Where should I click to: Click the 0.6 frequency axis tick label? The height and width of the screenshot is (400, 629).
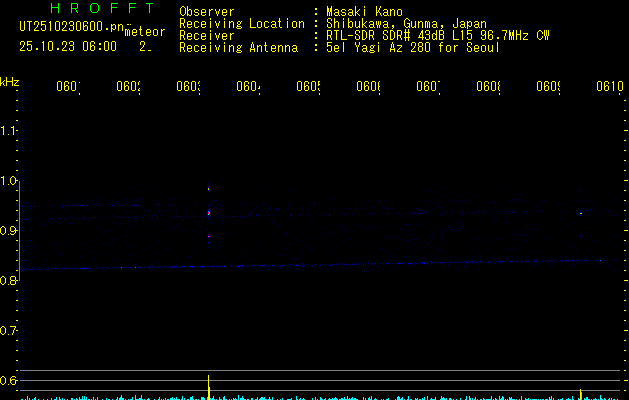point(10,380)
